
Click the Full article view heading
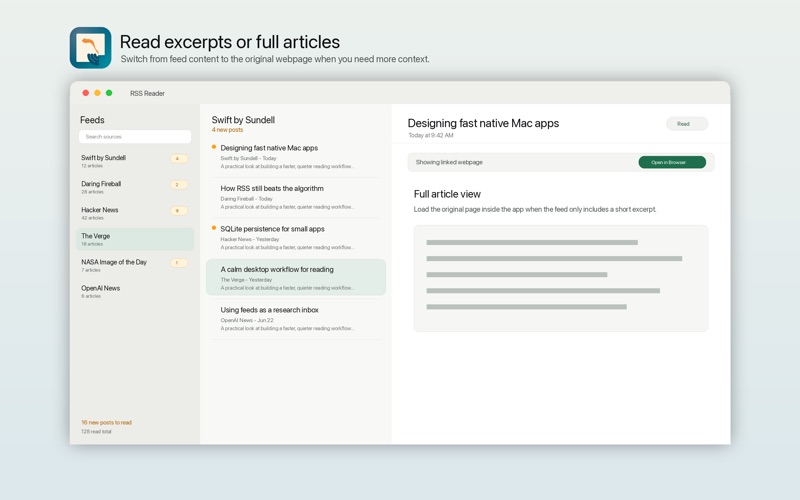coord(447,194)
